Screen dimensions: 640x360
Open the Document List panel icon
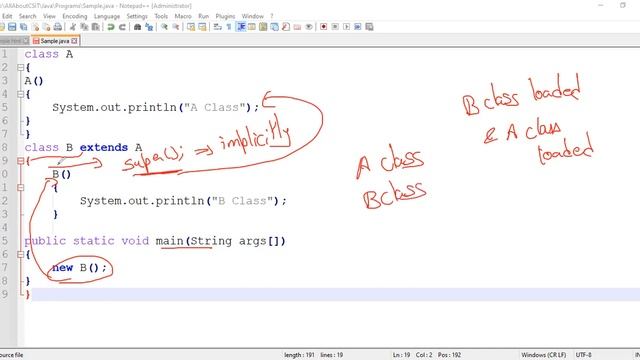click(275, 27)
